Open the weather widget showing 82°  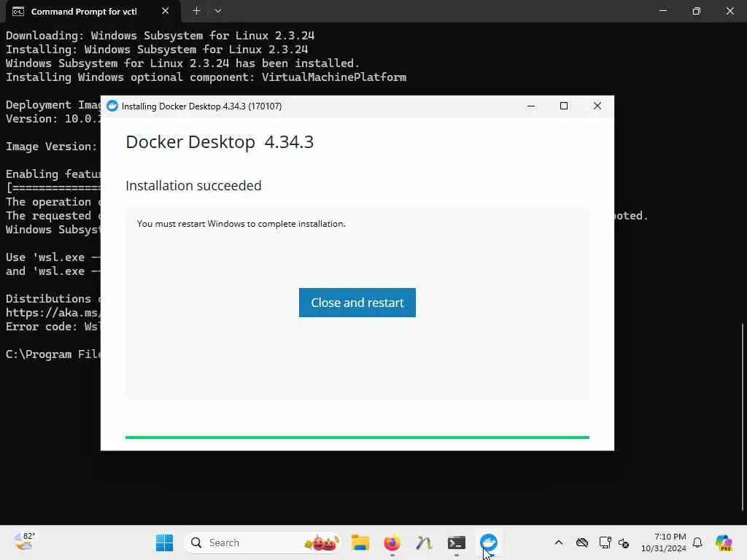point(24,542)
